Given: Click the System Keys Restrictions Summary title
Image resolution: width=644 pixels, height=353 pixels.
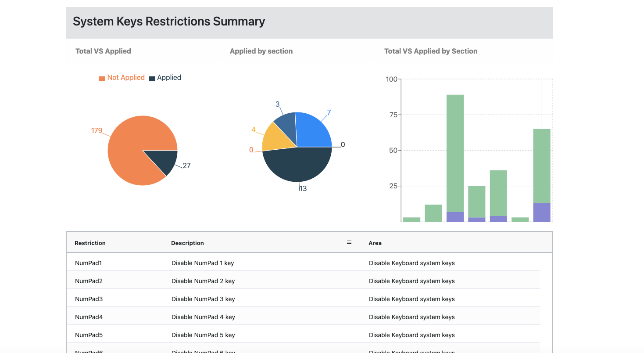Looking at the screenshot, I should 169,21.
